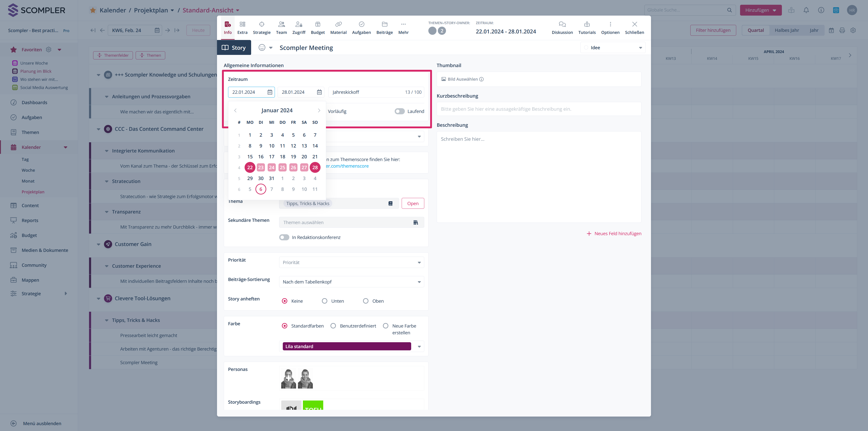This screenshot has height=431, width=868.
Task: Go to previous month in date picker
Action: [x=235, y=110]
